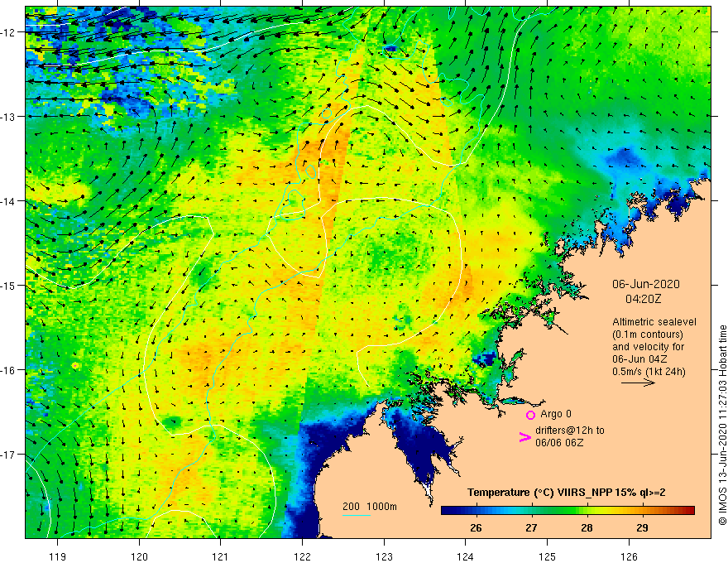Click the 'Altimetric sealevel' label
Image resolution: width=728 pixels, height=563 pixels.
(654, 321)
